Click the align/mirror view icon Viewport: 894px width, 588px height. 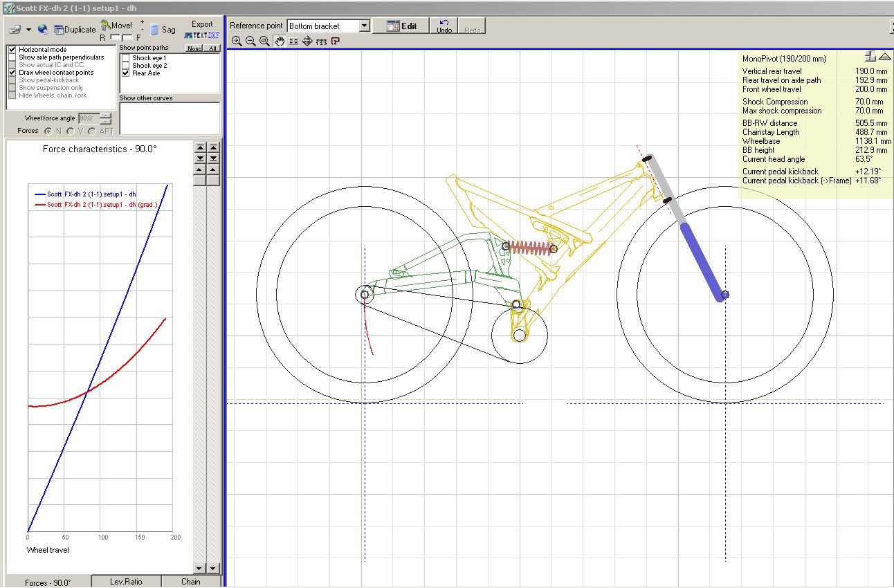293,41
